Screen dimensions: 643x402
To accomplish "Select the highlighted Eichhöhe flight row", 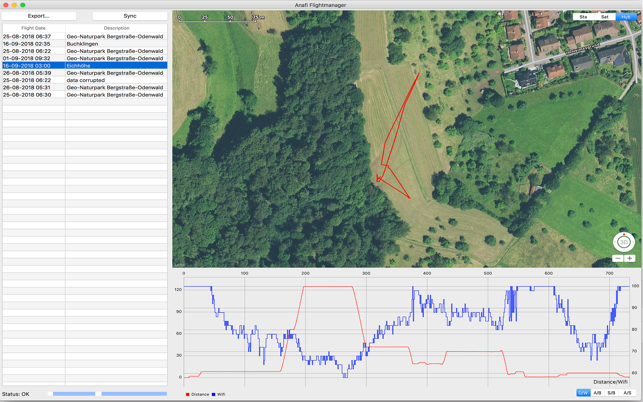I will tap(85, 66).
